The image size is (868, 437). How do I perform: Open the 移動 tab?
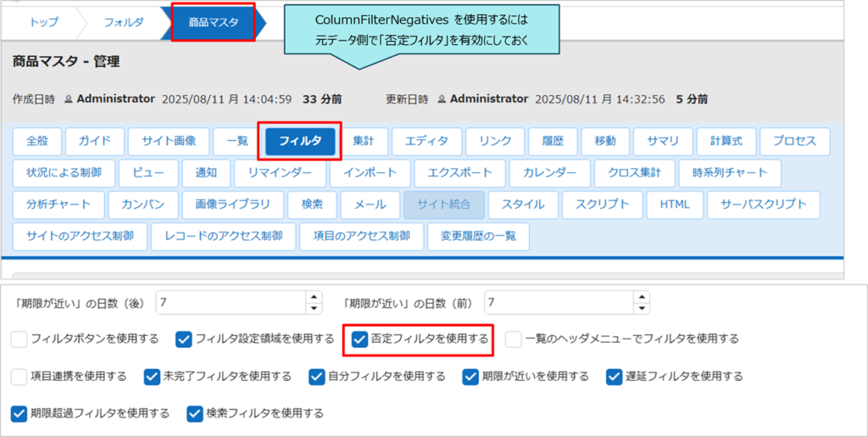click(x=605, y=141)
